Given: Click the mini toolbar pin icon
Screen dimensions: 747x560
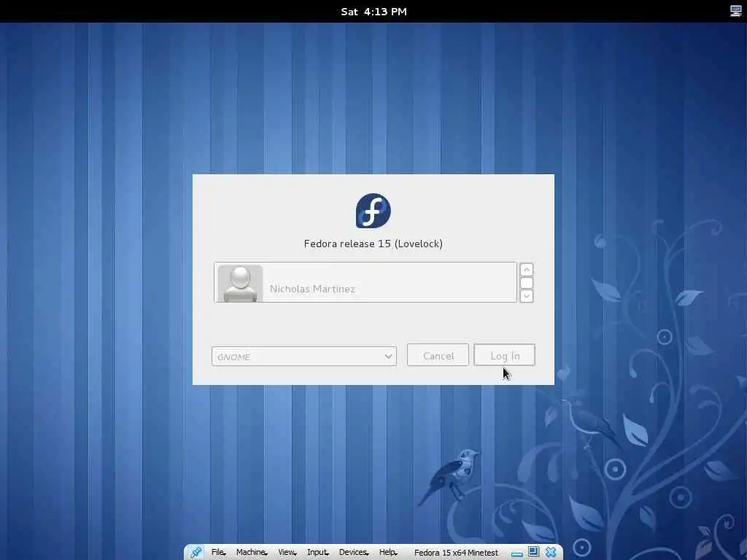Looking at the screenshot, I should (x=196, y=552).
